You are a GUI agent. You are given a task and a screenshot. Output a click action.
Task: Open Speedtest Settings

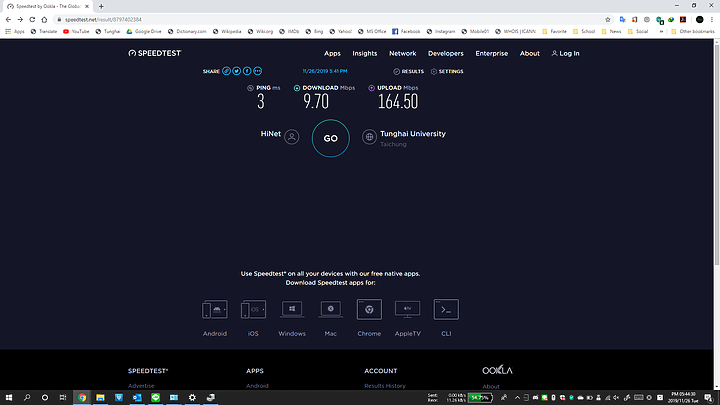(447, 72)
